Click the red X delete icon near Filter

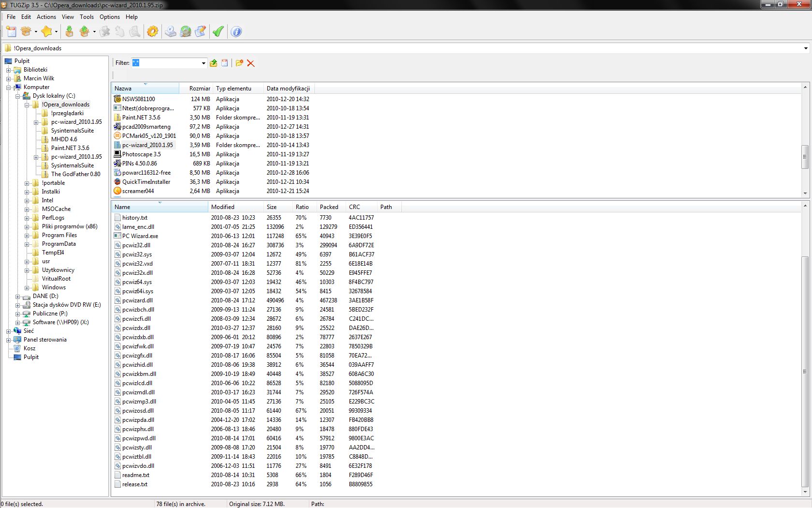click(x=251, y=63)
